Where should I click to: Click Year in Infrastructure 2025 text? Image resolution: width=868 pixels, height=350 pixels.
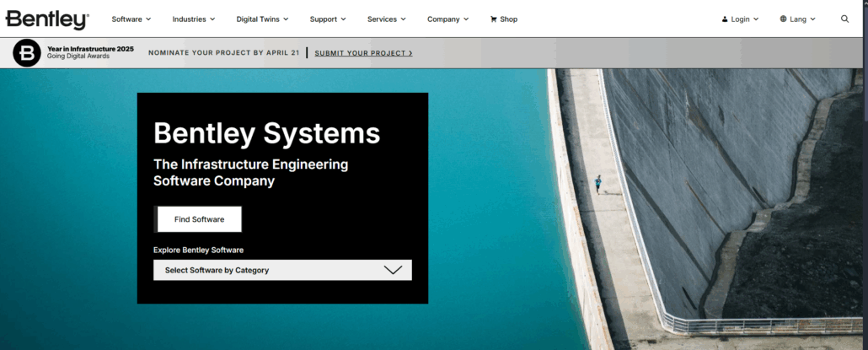[90, 49]
